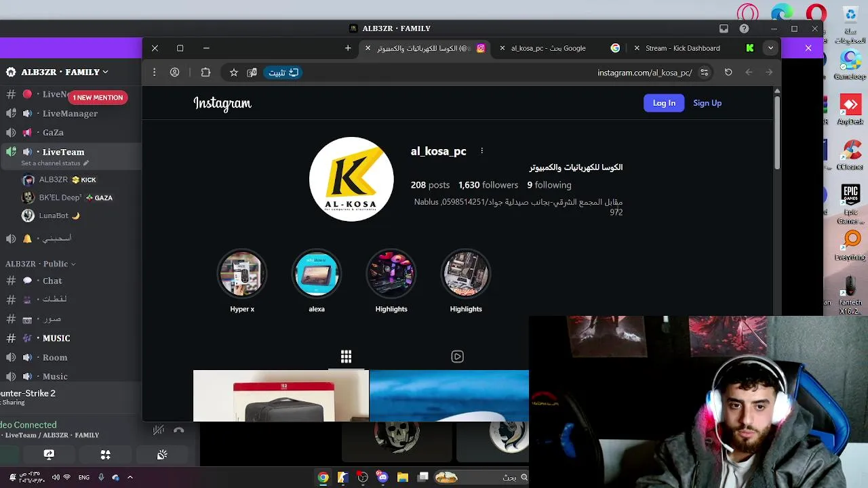Click Discord share screen icon
The image size is (868, 488).
[49, 455]
